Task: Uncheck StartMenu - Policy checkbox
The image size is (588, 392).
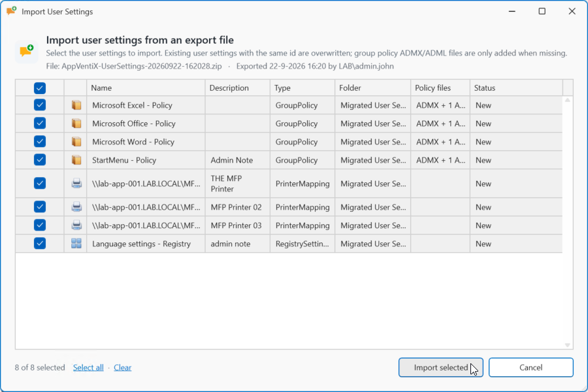Action: 40,160
